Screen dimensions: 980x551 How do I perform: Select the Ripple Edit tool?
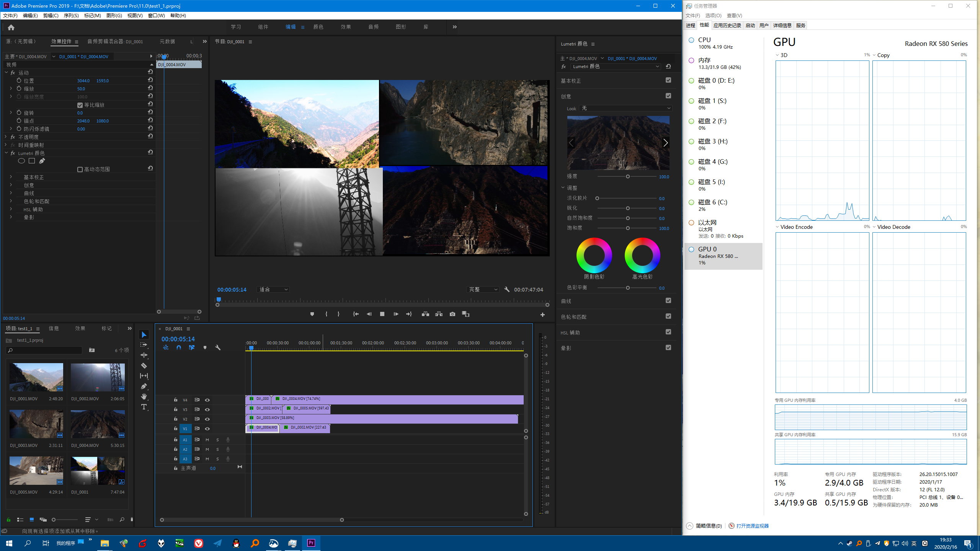(x=144, y=355)
